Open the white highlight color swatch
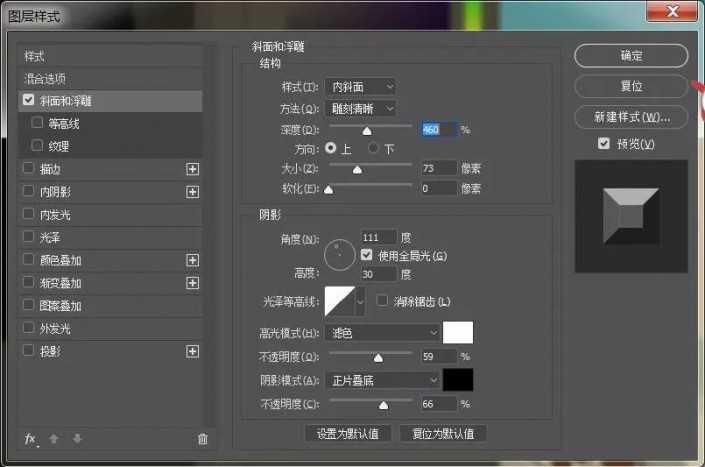 tap(458, 332)
